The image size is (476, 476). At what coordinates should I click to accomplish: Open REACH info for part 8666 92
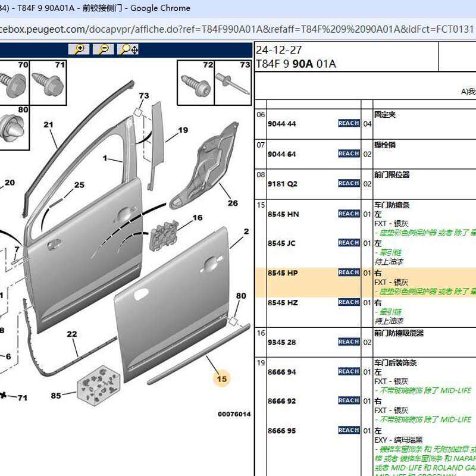click(x=349, y=400)
